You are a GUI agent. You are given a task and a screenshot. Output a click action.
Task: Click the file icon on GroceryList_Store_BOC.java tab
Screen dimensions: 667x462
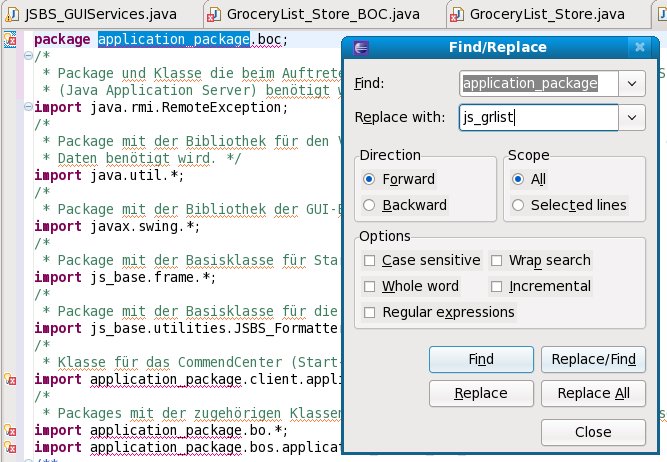coord(215,15)
